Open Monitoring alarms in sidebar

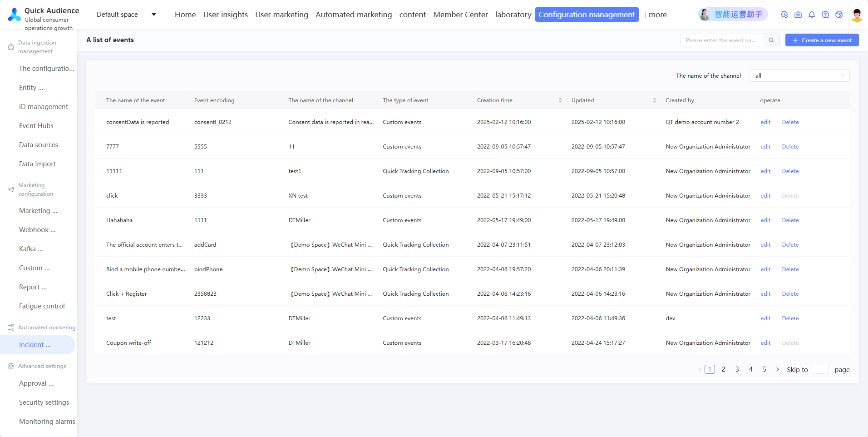pyautogui.click(x=47, y=422)
